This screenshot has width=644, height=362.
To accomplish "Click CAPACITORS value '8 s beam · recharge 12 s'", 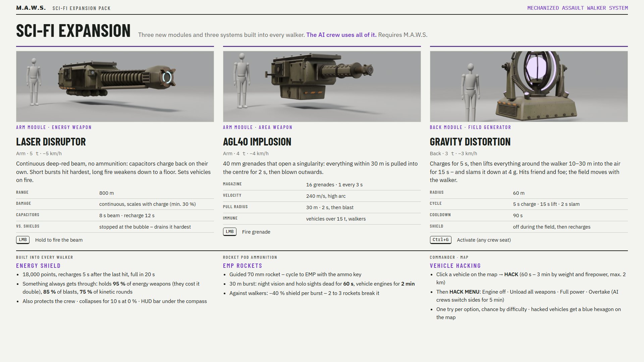I will 127,216.
